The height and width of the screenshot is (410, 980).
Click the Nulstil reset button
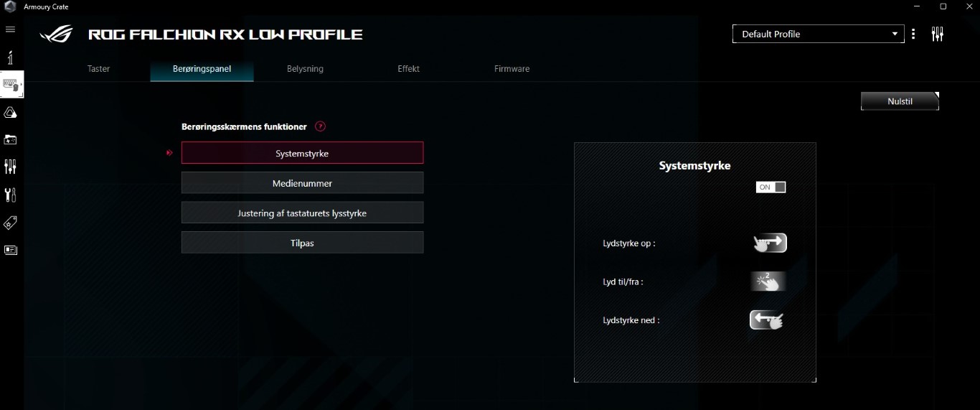coord(900,101)
